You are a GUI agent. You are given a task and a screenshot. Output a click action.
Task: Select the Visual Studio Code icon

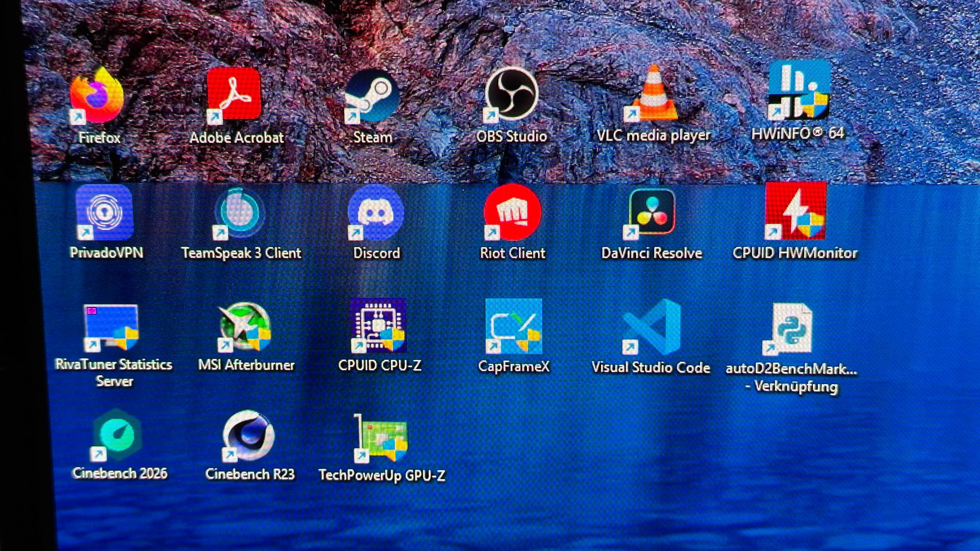[652, 328]
